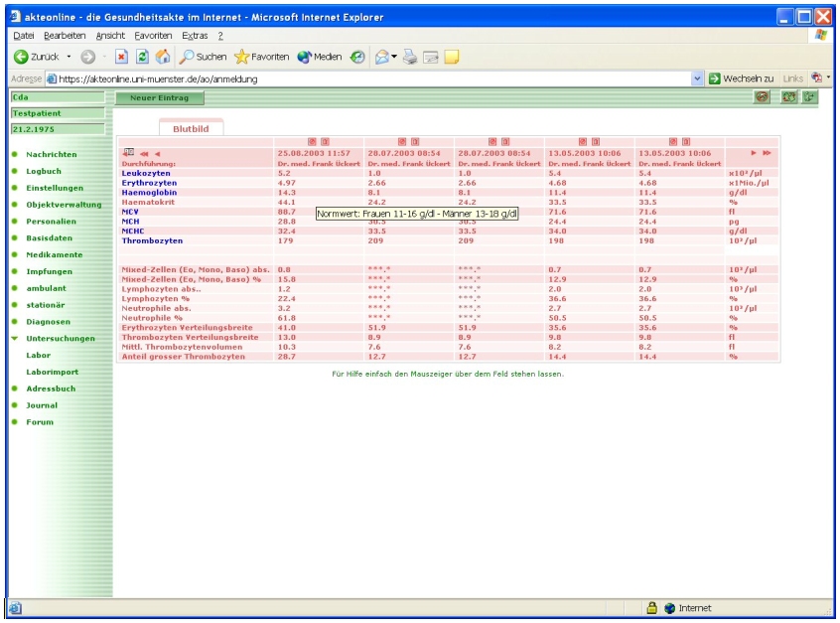Viewport: 840px width, 623px height.
Task: Jump to last entries with double-right arrow
Action: click(767, 153)
